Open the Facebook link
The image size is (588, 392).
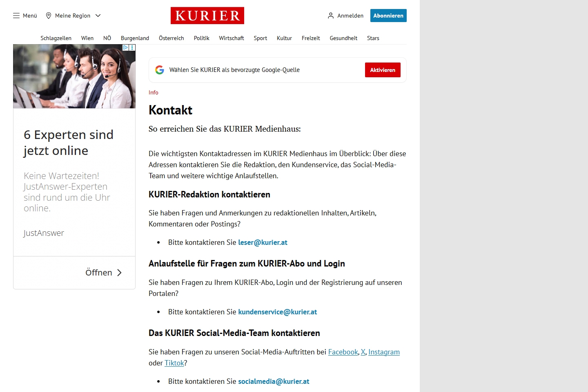click(x=343, y=352)
